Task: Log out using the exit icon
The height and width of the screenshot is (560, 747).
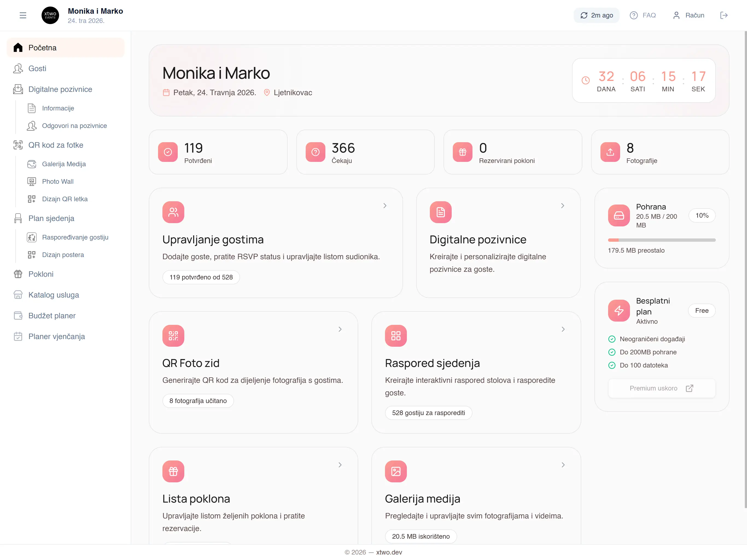Action: click(x=724, y=15)
